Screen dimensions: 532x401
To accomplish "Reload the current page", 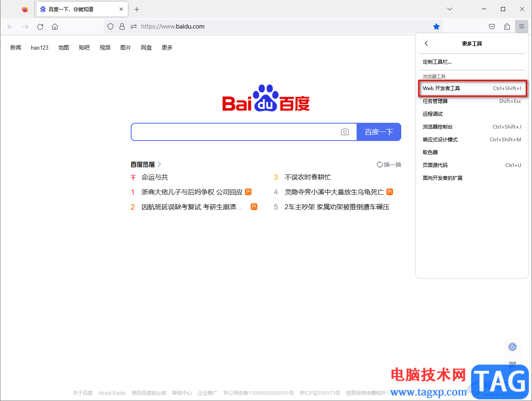I will click(x=40, y=26).
